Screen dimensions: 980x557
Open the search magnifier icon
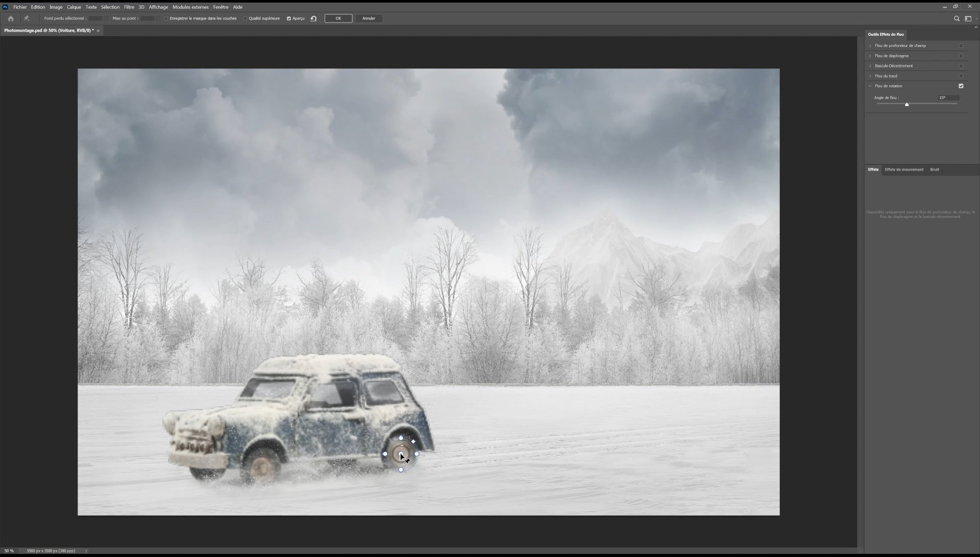tap(957, 18)
